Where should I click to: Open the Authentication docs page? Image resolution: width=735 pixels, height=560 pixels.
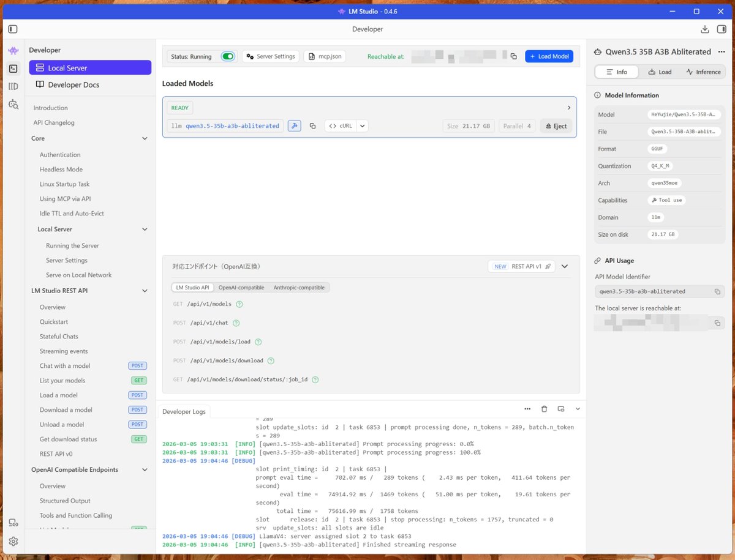60,155
